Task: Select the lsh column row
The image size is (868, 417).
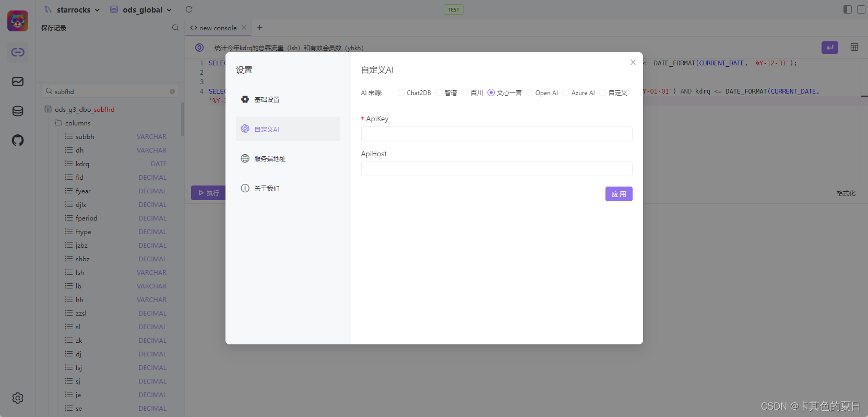Action: (x=115, y=272)
